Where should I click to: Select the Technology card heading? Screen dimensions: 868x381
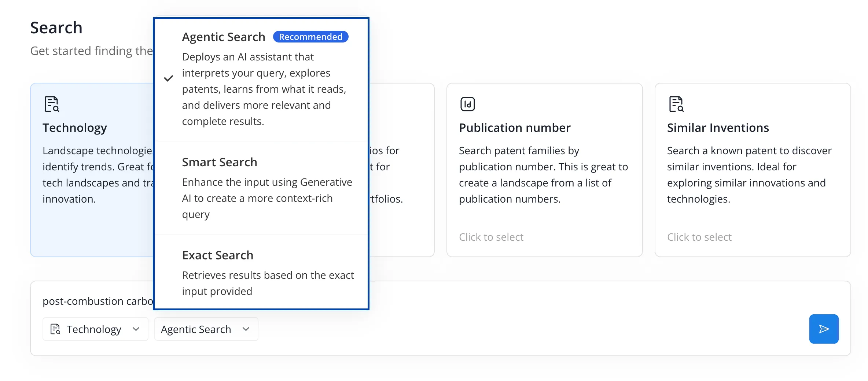pyautogui.click(x=75, y=127)
